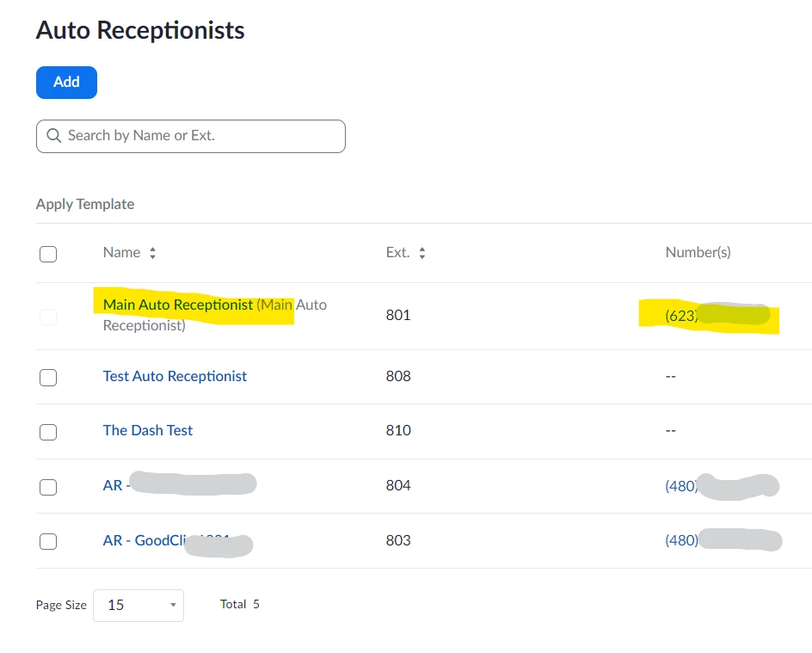Open the Page Size dropdown
Viewport: 812px width, 653px height.
[x=138, y=606]
